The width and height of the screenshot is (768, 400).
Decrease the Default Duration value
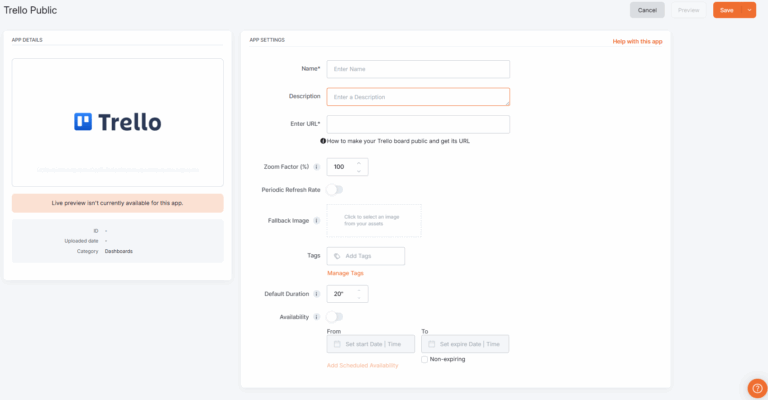(x=359, y=298)
